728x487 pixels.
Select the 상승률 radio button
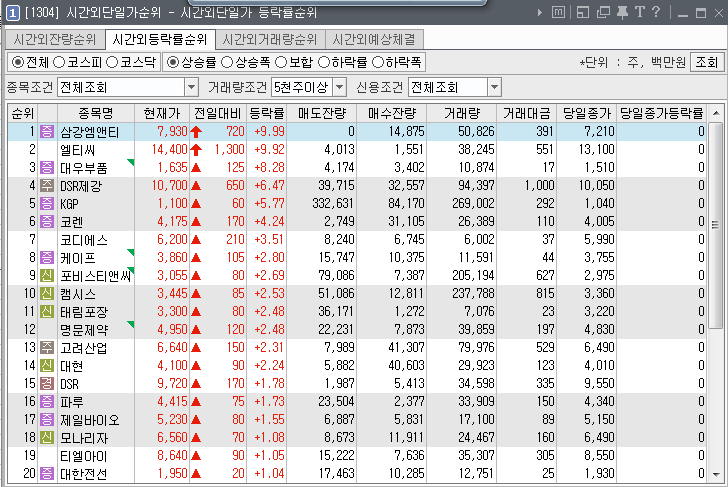173,62
